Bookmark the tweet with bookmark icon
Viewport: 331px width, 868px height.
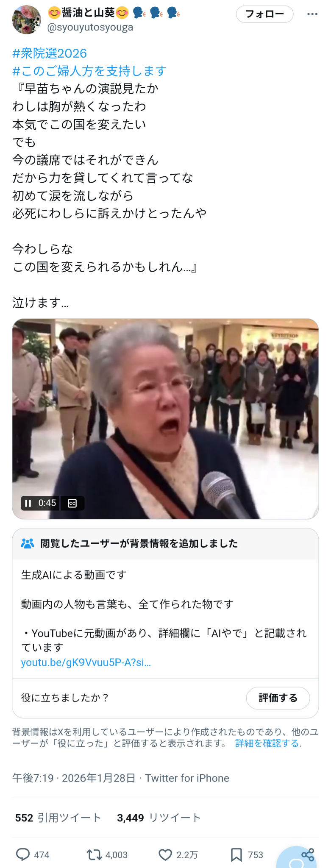[236, 854]
